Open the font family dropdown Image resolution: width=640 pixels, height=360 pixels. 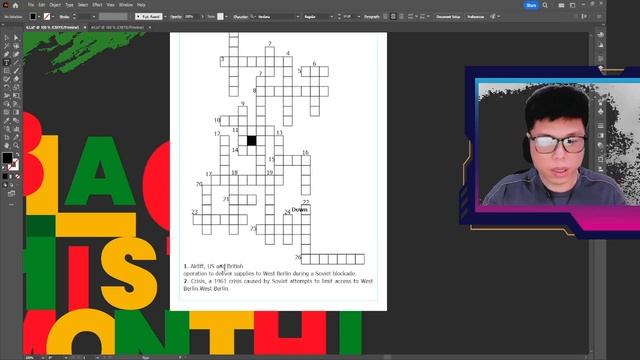tap(298, 17)
